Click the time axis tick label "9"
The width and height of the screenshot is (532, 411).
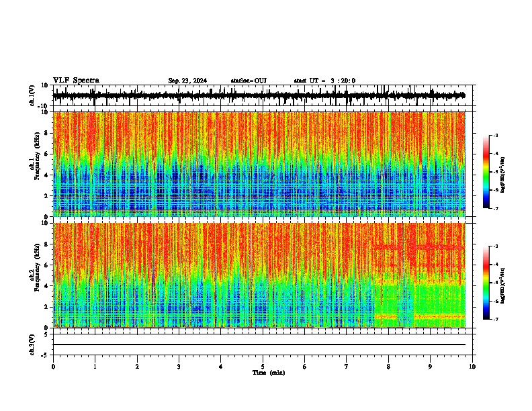tap(430, 367)
